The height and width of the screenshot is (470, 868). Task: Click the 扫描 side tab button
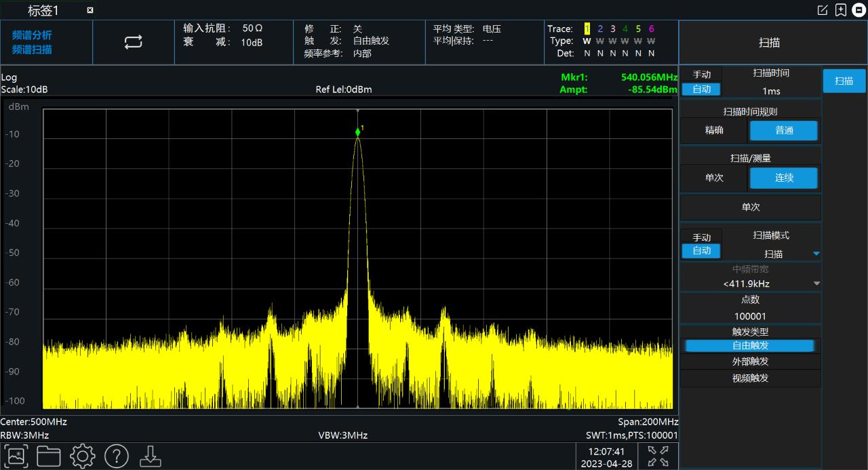[x=844, y=81]
